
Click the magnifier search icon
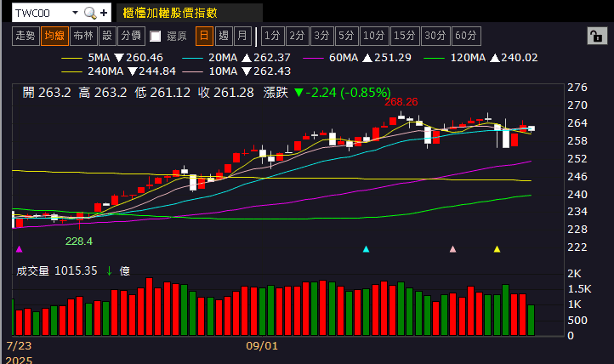tap(90, 13)
